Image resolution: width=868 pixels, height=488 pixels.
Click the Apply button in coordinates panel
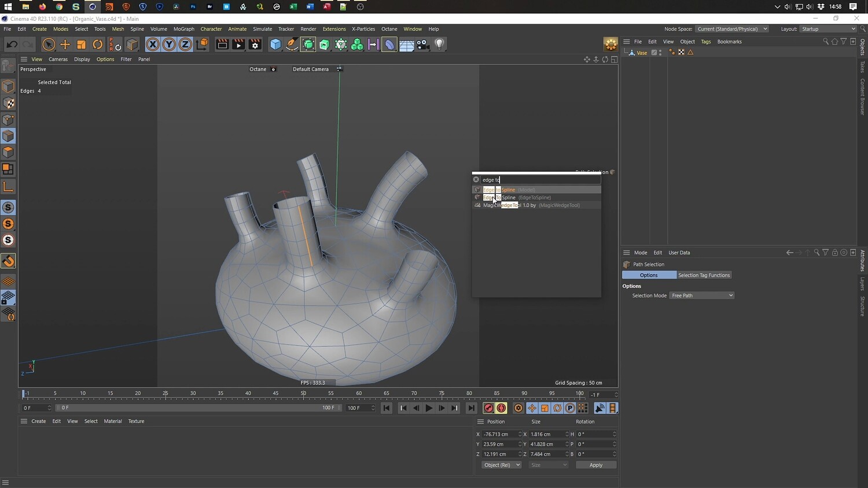(x=595, y=465)
